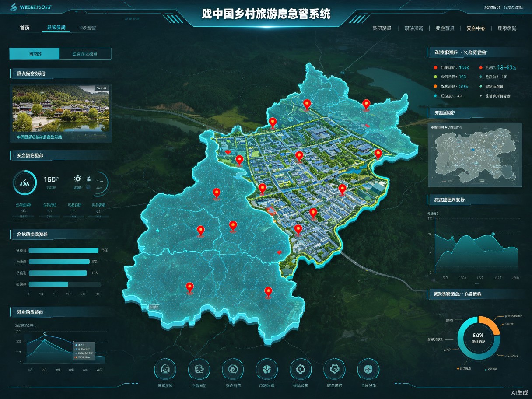Click the puzzle-piece icon in the bottom dock
This screenshot has height=399, width=532.
pyautogui.click(x=199, y=370)
